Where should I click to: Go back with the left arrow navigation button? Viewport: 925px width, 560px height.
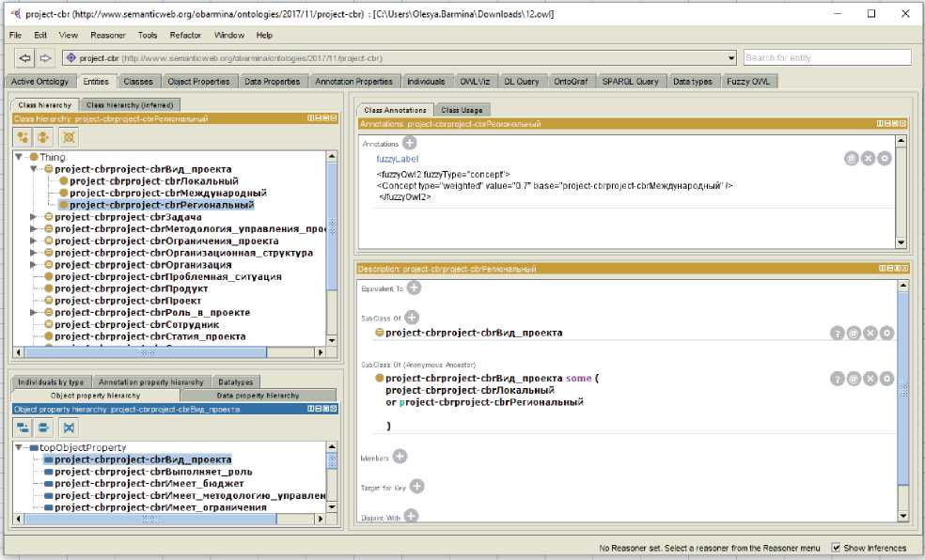coord(25,58)
